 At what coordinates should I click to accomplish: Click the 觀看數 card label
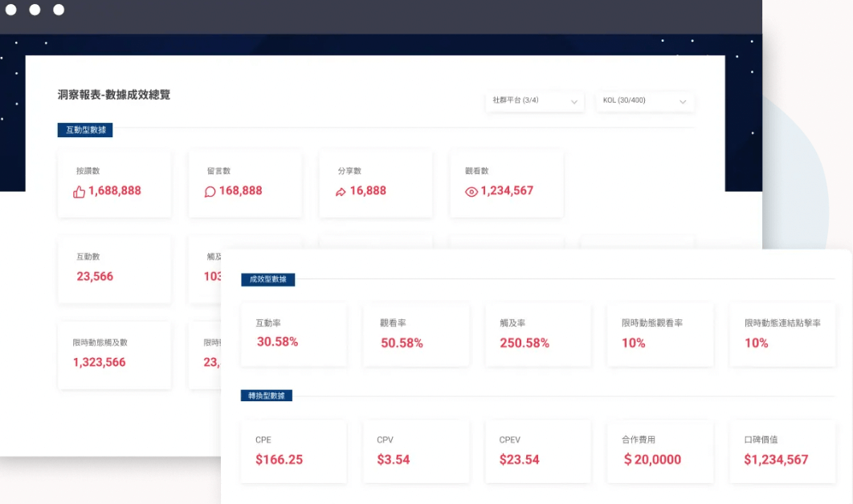[x=477, y=171]
